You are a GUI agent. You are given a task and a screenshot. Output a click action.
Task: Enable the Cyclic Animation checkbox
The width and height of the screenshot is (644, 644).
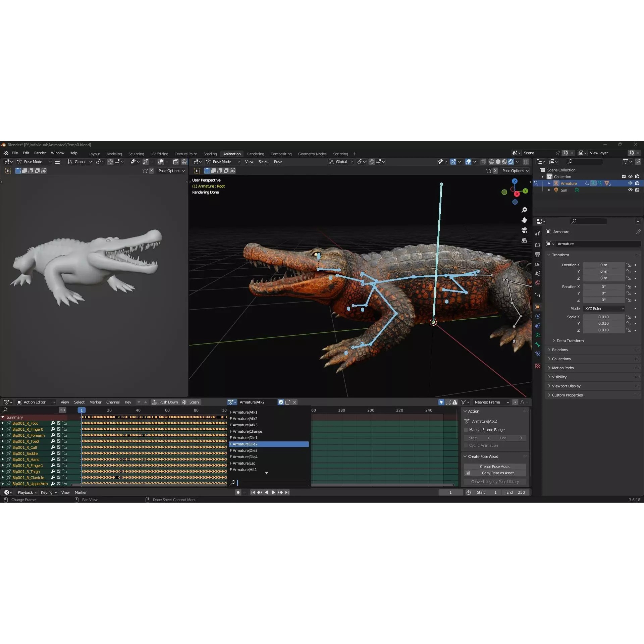[466, 445]
